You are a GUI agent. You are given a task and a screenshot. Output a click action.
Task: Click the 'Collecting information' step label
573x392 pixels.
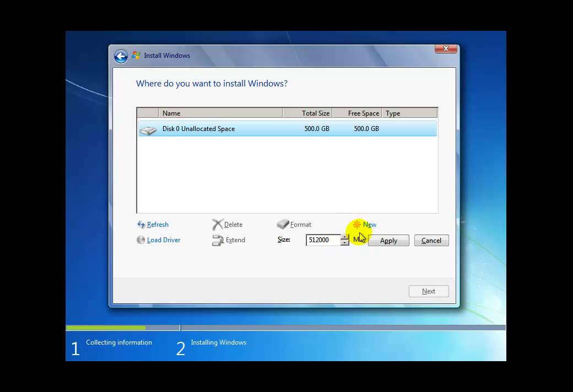119,342
